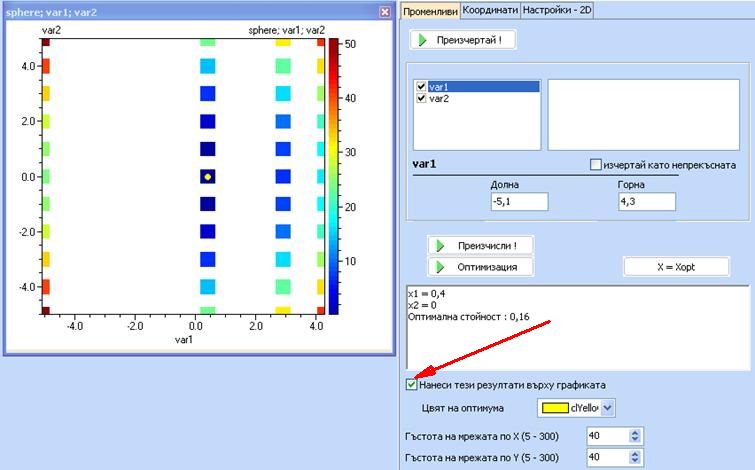Viewport: 755px width, 470px height.
Task: Open the optimum color dropdown
Action: 608,407
